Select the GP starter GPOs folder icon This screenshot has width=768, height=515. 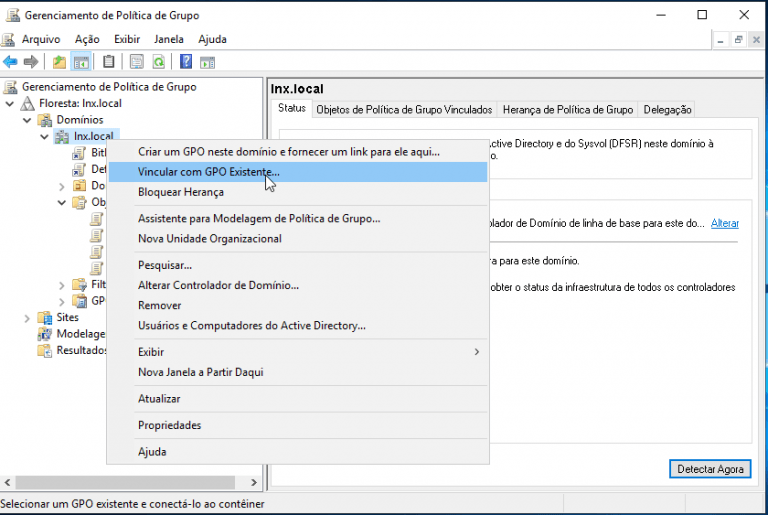point(79,301)
